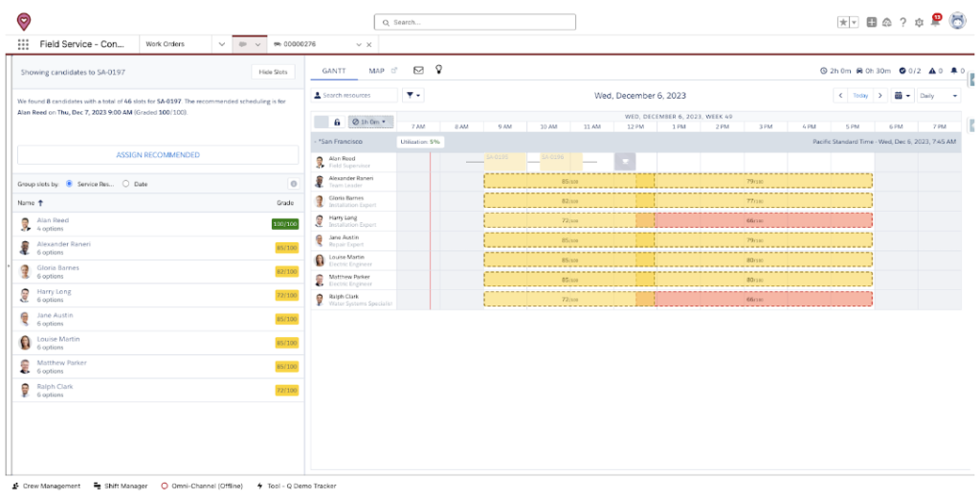Open Crew Management utility item

click(x=46, y=486)
